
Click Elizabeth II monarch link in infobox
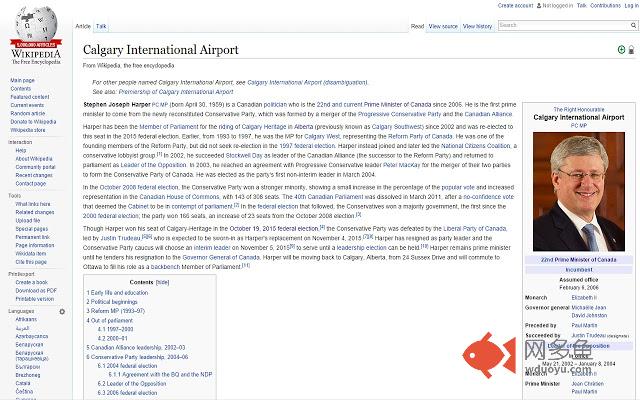point(584,298)
